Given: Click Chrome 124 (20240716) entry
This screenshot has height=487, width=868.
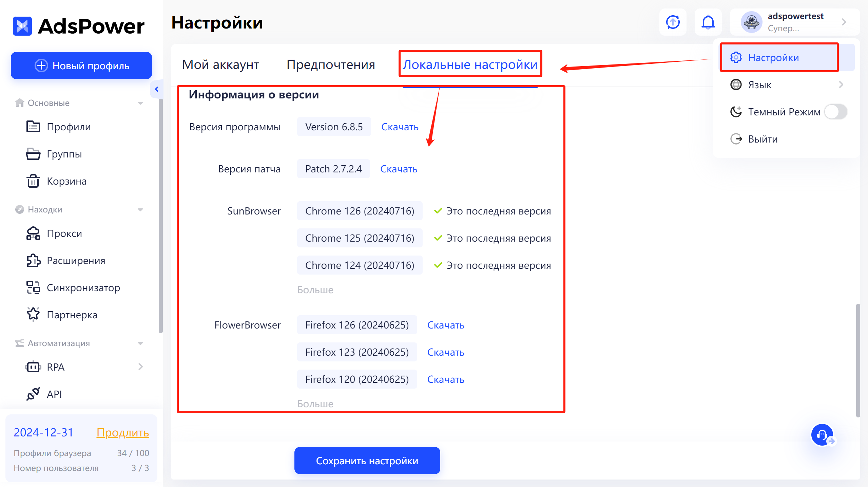Looking at the screenshot, I should pyautogui.click(x=360, y=265).
